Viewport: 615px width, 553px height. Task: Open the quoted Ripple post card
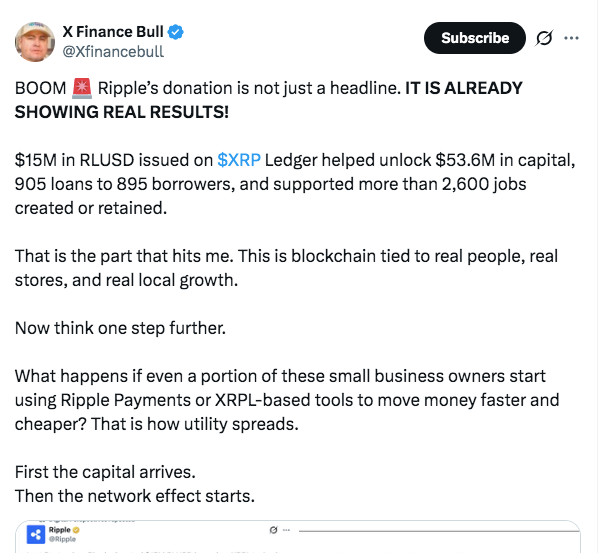[300, 540]
